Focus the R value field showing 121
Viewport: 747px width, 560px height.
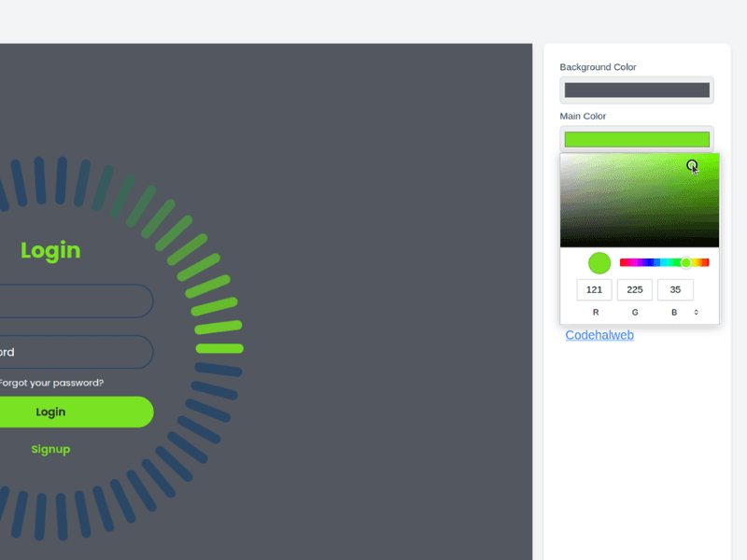pos(595,289)
